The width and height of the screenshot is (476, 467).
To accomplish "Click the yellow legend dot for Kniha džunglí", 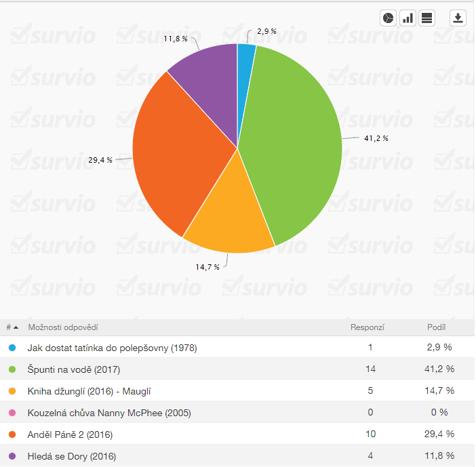I will pyautogui.click(x=12, y=391).
